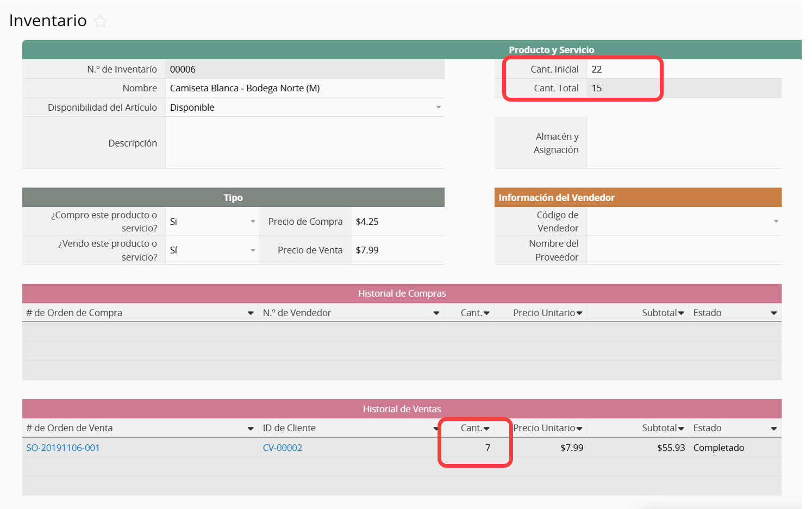The image size is (812, 509).
Task: Click the Precio de Venta field
Action: pyautogui.click(x=397, y=250)
